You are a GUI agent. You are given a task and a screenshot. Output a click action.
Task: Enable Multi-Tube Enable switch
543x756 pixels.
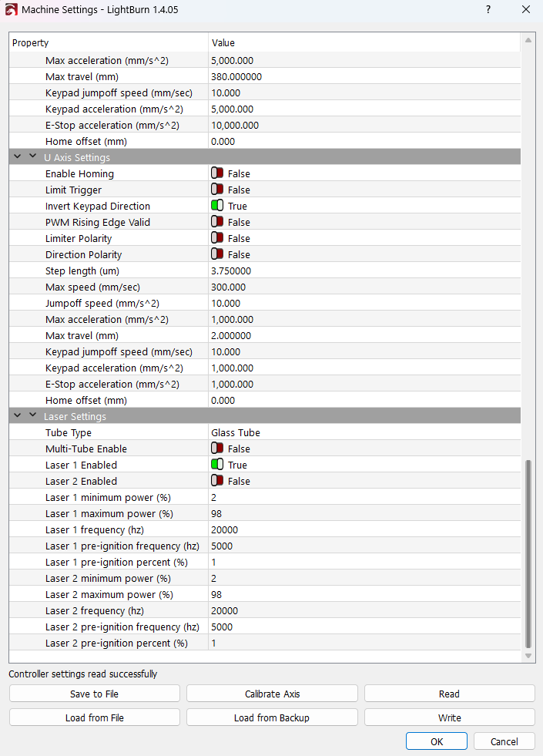[x=216, y=449]
